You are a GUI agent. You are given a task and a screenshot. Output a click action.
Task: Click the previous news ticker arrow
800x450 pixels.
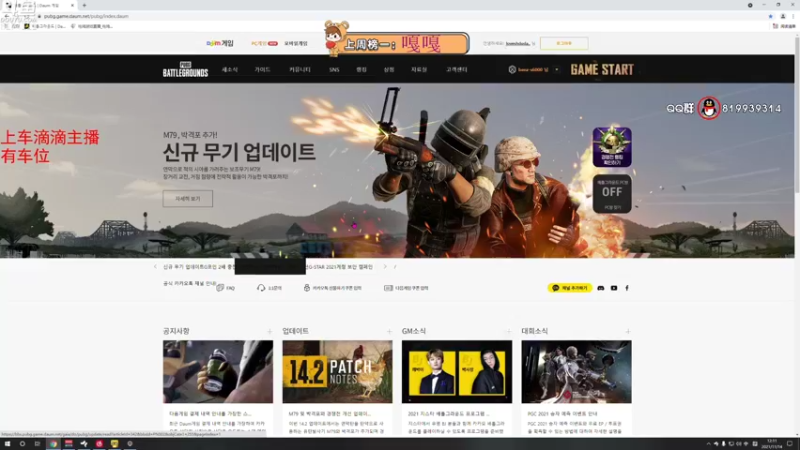click(156, 267)
